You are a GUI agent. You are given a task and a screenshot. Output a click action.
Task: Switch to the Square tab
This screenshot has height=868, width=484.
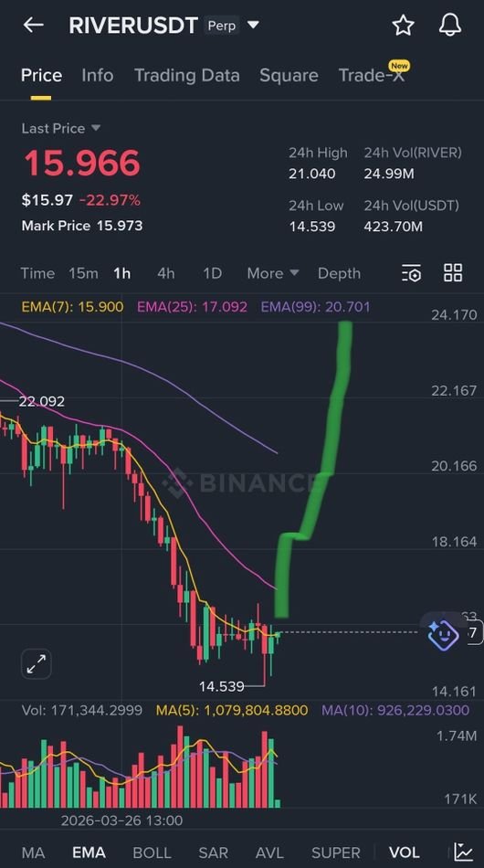point(289,75)
